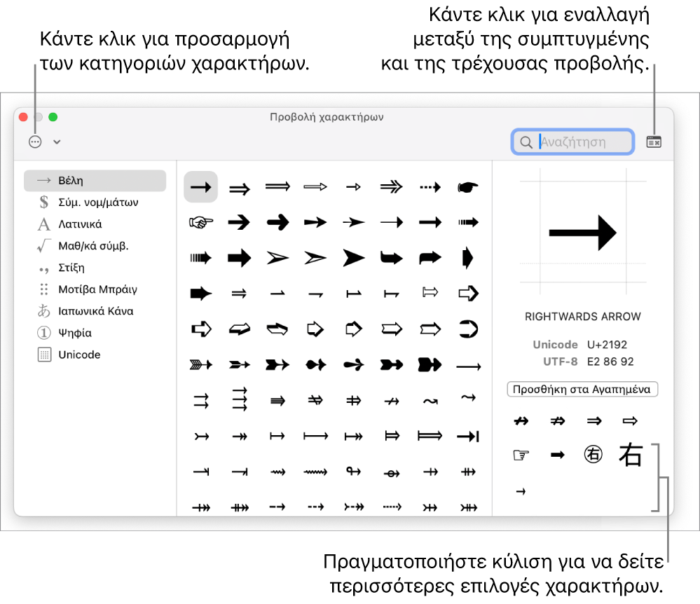
Task: Choose the white outlined arrow related character in the right panel
Action: [x=630, y=420]
